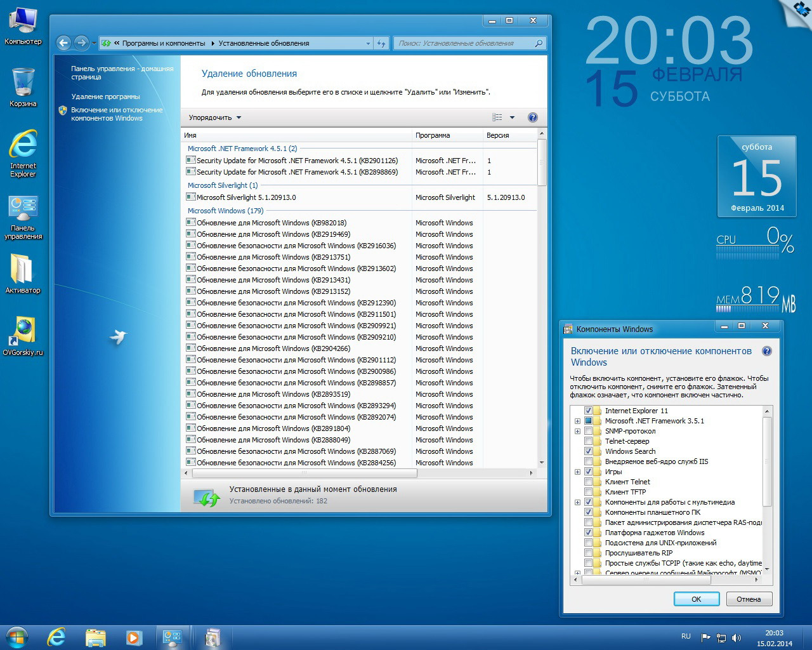
Task: Toggle the Microsoft .NET Framework 3.5.1 checkbox
Action: (588, 421)
